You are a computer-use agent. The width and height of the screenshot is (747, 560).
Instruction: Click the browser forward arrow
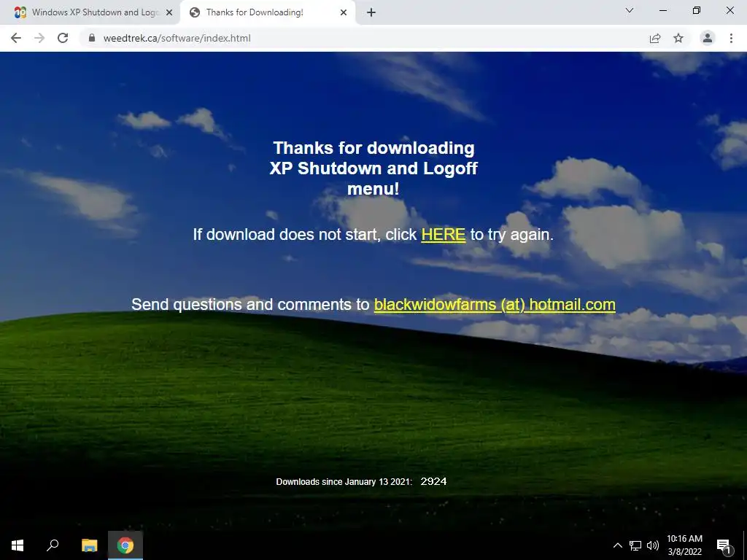point(39,38)
